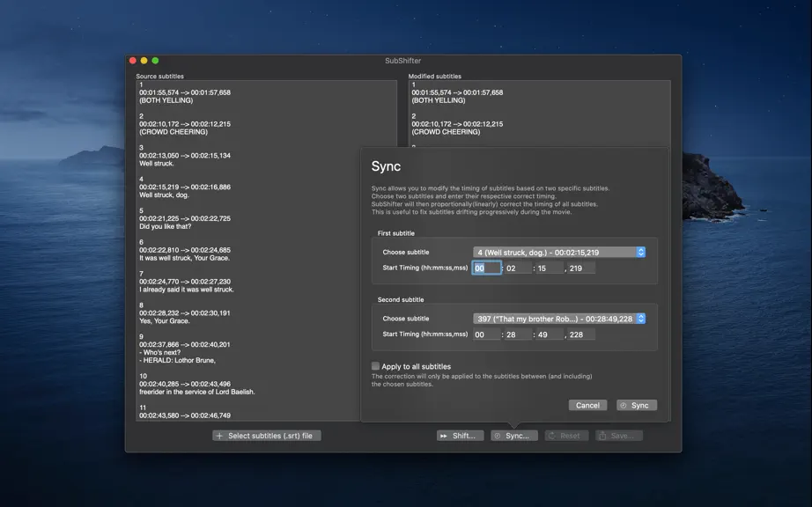Screen dimensions: 812x507
Task: Click the first subtitle seconds field showing 15
Action: pos(550,268)
